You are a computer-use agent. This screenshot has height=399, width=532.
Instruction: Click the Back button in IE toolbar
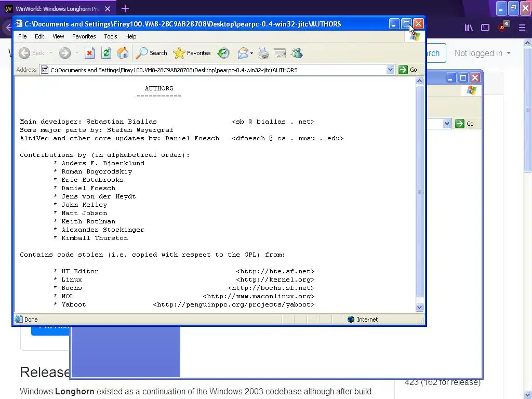(31, 53)
